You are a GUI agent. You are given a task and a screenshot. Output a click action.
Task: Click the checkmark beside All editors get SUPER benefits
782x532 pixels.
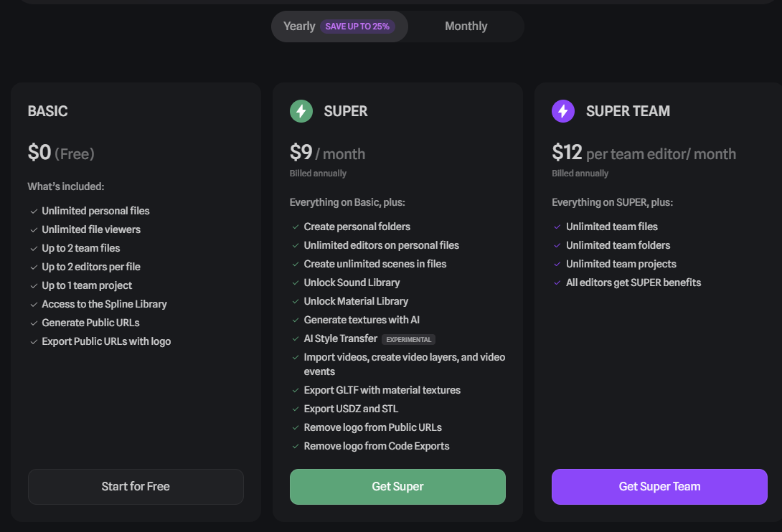pyautogui.click(x=557, y=282)
